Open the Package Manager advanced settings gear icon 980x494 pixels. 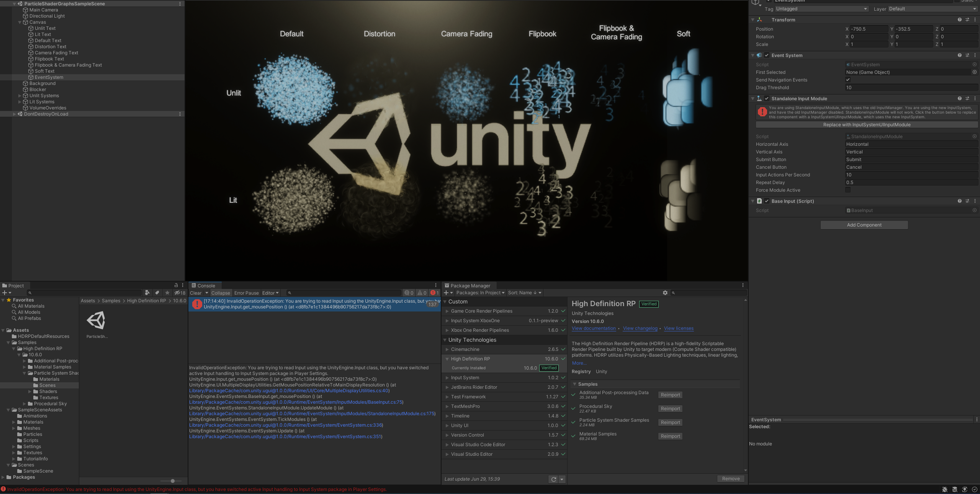pos(665,293)
